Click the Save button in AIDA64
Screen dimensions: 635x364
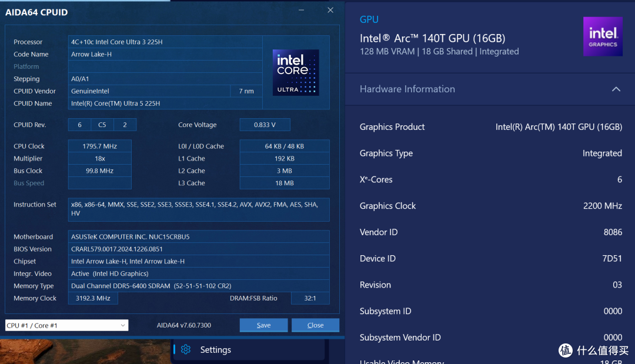coord(263,325)
